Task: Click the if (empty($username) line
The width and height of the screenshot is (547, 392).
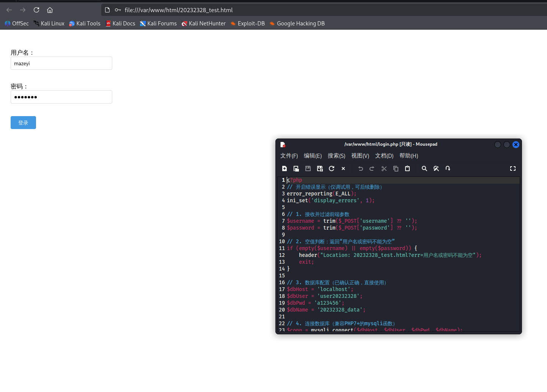Action: [x=352, y=249]
